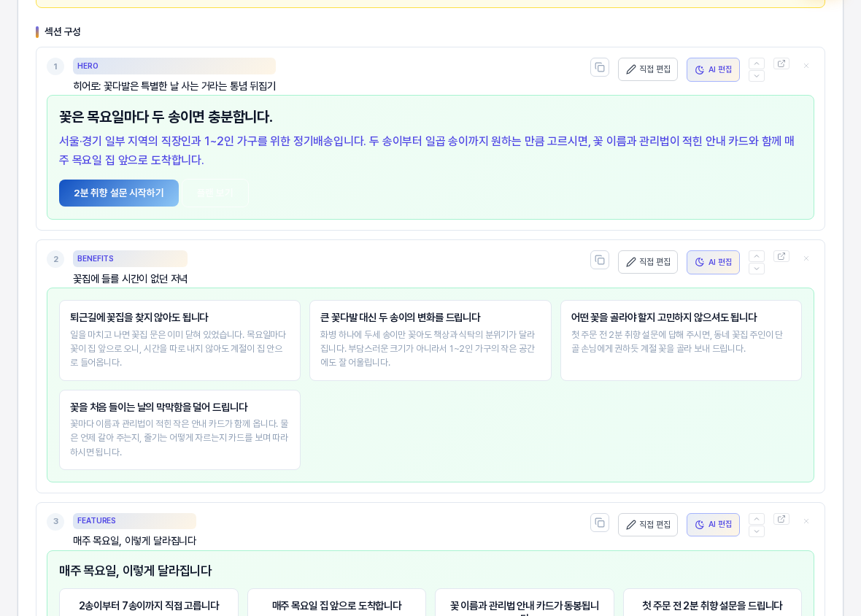Open the HERO section in external view icon
861x616 pixels.
781,63
